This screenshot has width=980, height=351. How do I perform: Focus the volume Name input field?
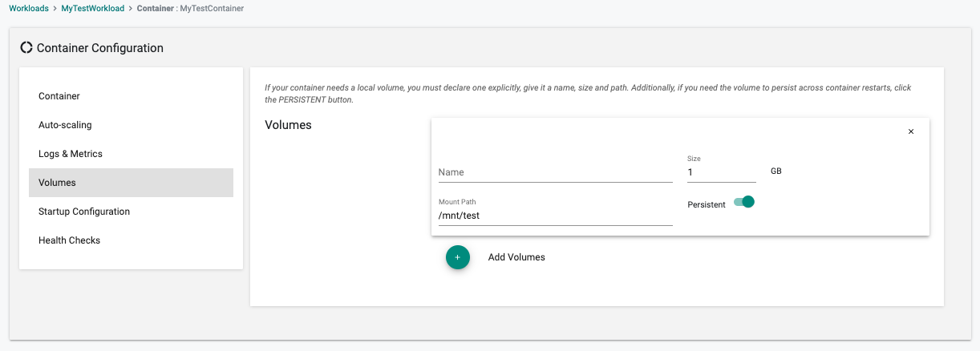(x=555, y=172)
